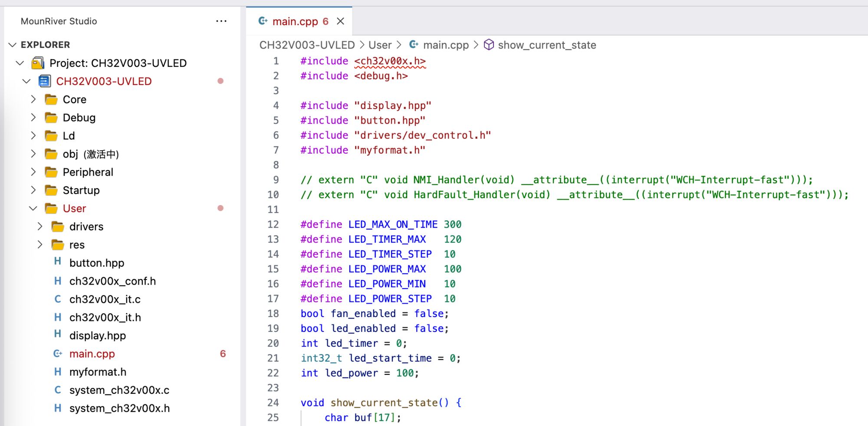Open the explorer more actions ellipsis menu
The width and height of the screenshot is (868, 426).
click(x=221, y=21)
